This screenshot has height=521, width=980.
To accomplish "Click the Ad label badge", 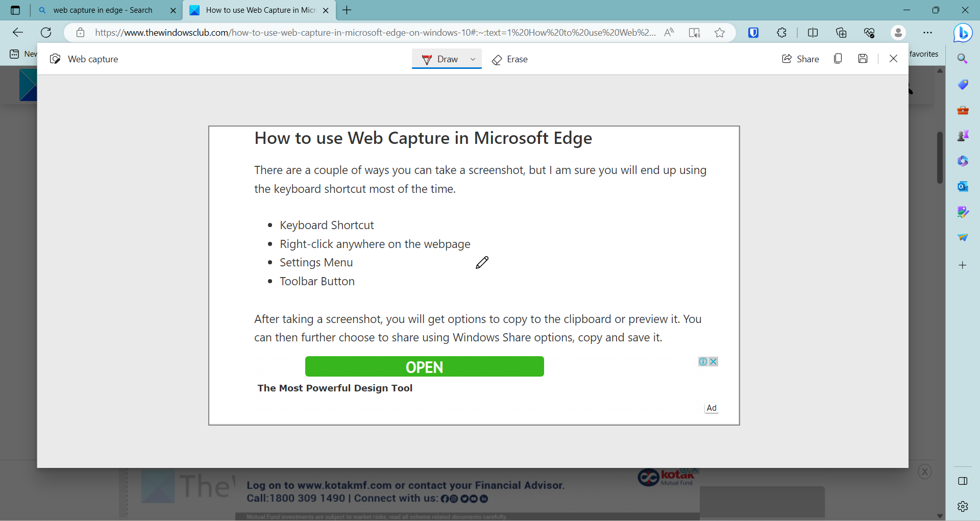I will point(712,408).
